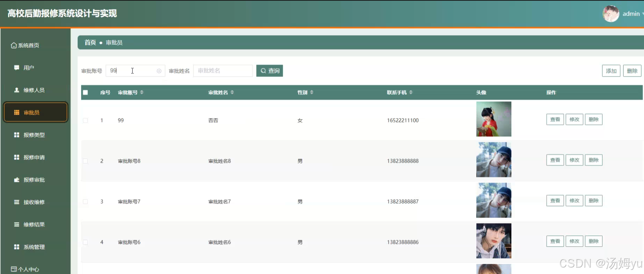
Task: Click the top-right 删除 bulk delete button
Action: (x=632, y=71)
